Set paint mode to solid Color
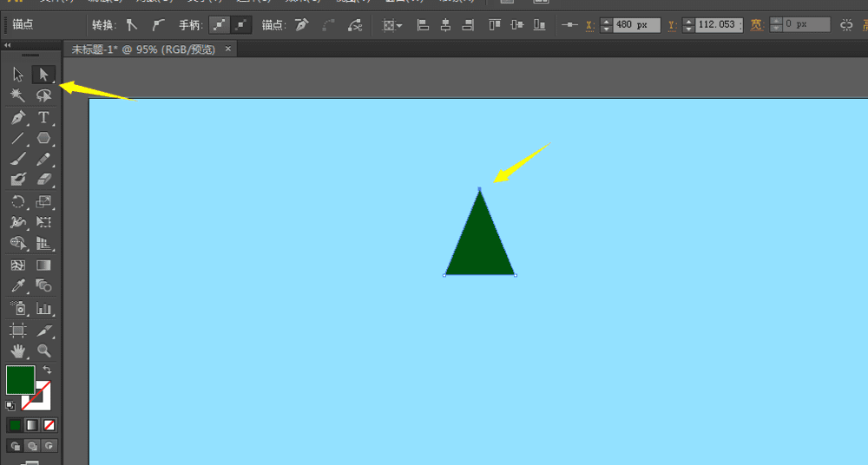This screenshot has width=868, height=465. [15, 425]
